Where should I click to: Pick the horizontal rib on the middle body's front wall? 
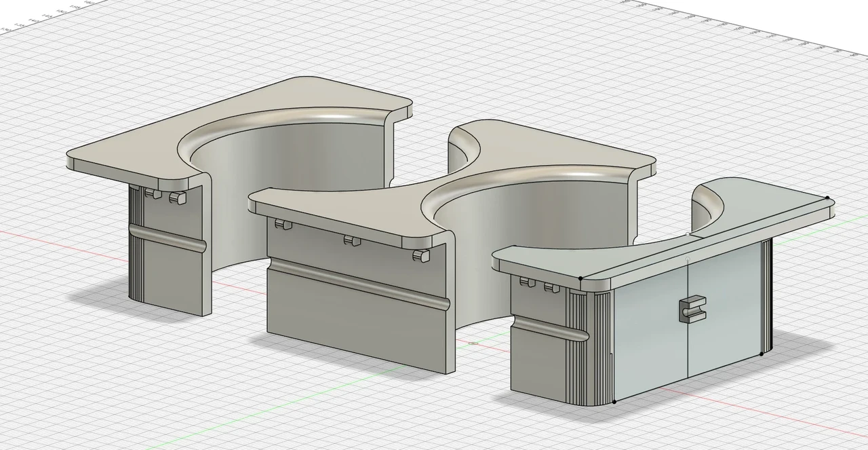click(359, 284)
